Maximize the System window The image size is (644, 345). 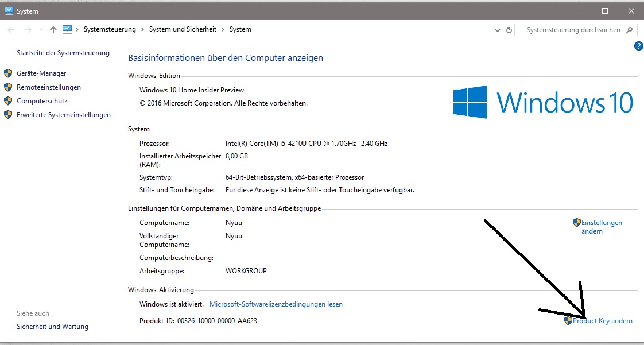tap(605, 11)
